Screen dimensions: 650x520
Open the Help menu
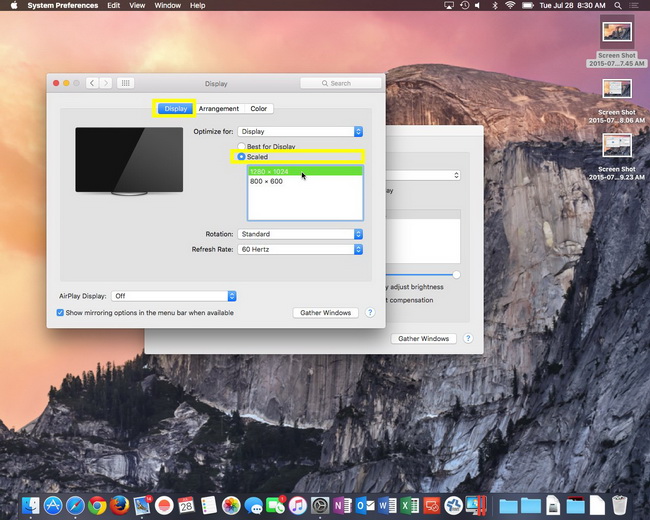pyautogui.click(x=197, y=5)
